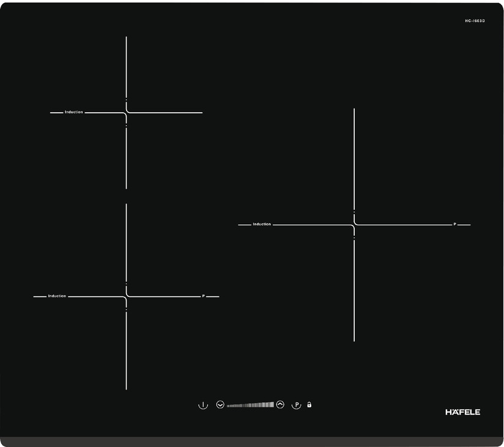Tap the up chevron to increase heat

tap(280, 405)
